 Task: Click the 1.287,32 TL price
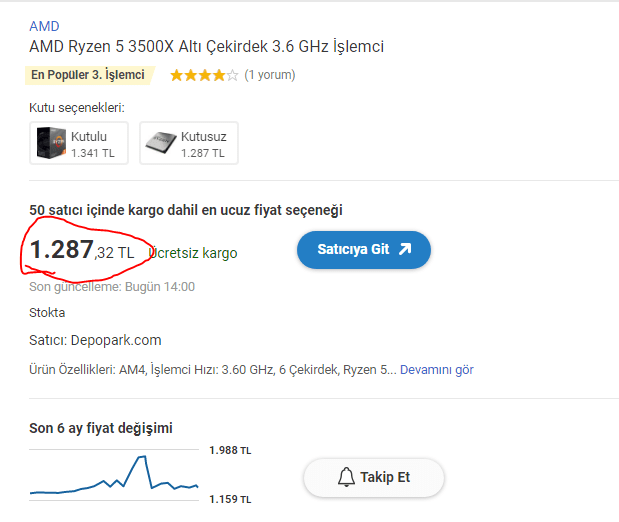click(x=82, y=250)
